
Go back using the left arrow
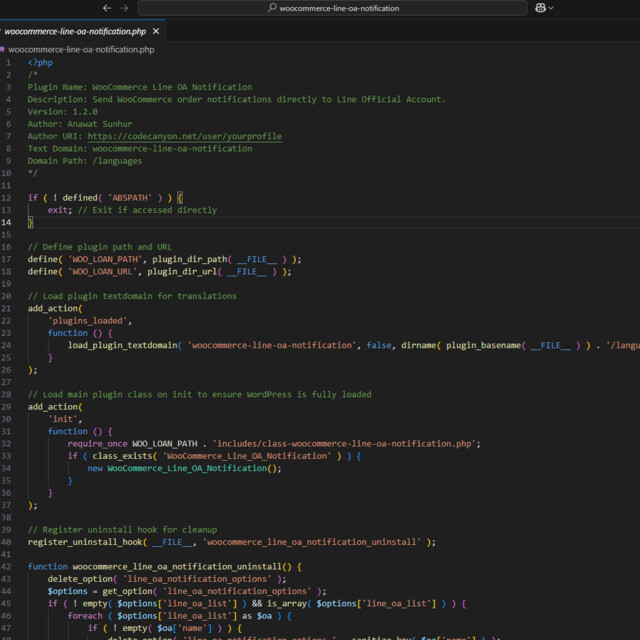pos(105,8)
